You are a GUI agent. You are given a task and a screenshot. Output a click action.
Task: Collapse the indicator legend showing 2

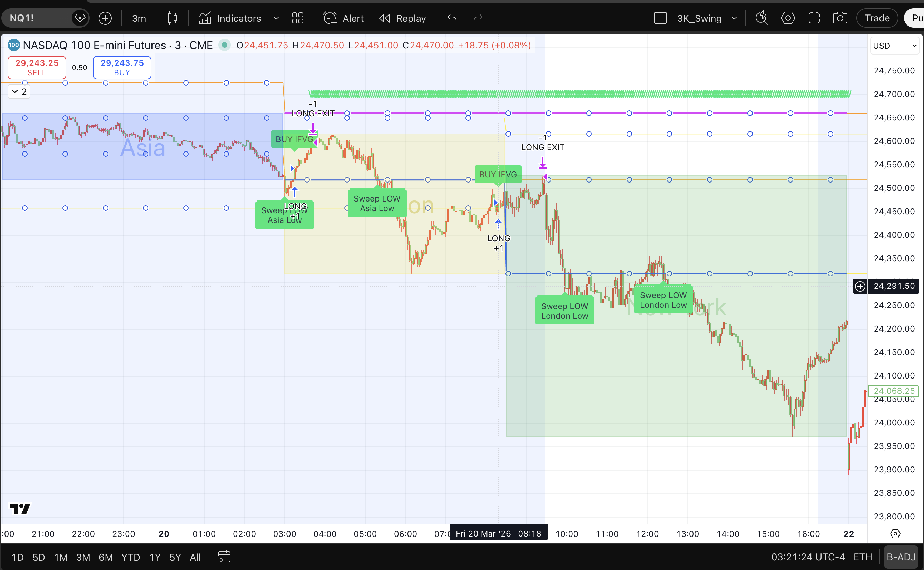click(19, 92)
